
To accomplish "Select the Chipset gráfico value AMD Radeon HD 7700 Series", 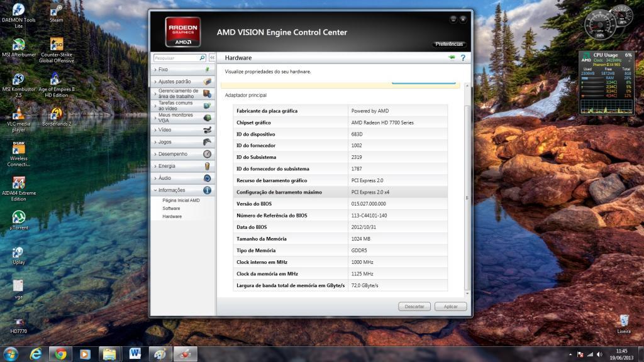I will (382, 123).
